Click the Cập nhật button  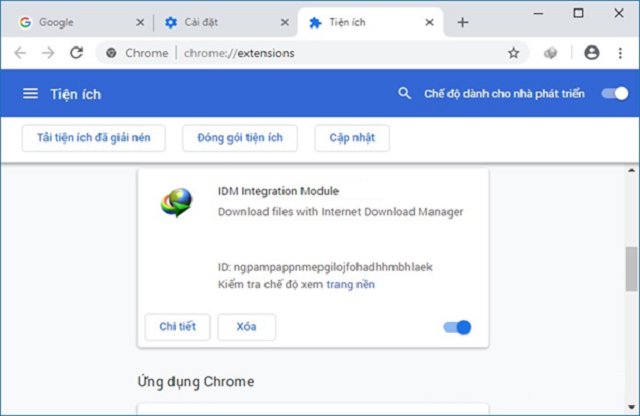pyautogui.click(x=352, y=138)
